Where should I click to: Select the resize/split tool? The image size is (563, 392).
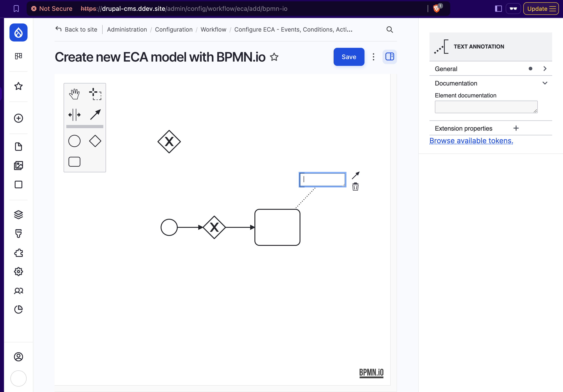point(74,114)
